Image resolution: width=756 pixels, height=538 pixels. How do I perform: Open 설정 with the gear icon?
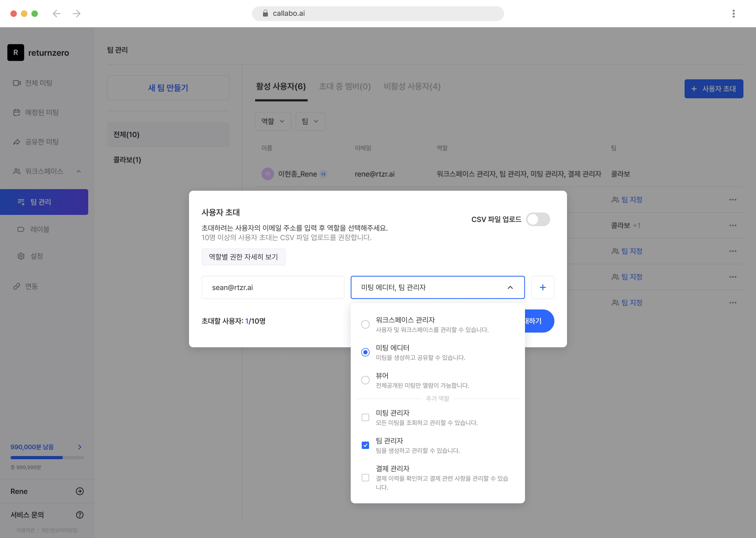(21, 256)
